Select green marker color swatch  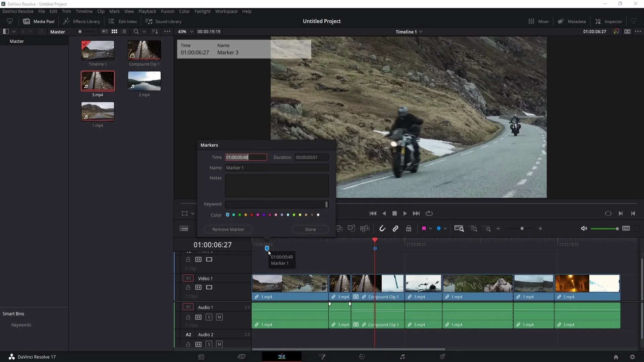click(x=240, y=215)
